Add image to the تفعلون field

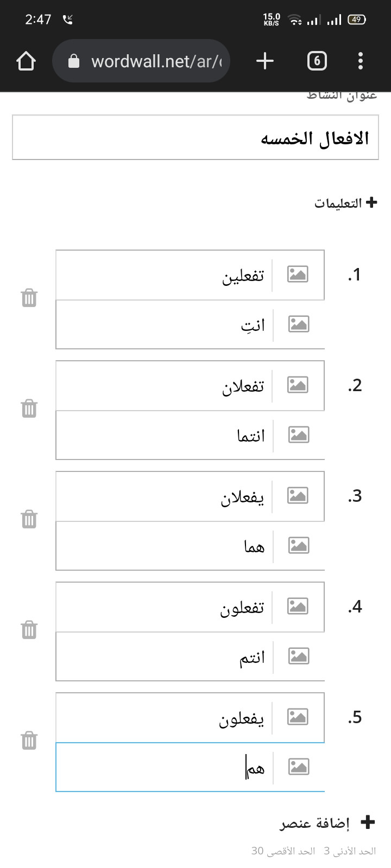[x=298, y=607]
